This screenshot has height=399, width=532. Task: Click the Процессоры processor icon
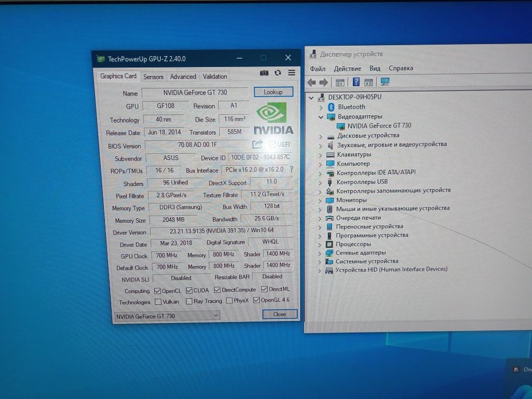click(329, 245)
